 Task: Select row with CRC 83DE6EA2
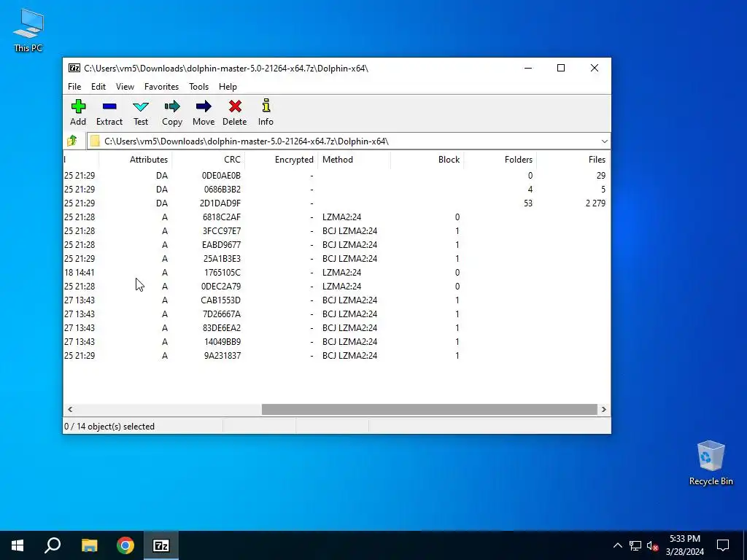click(x=336, y=327)
